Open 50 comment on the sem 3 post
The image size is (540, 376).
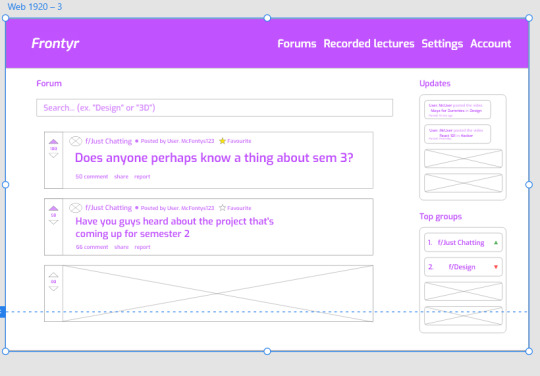tap(92, 177)
